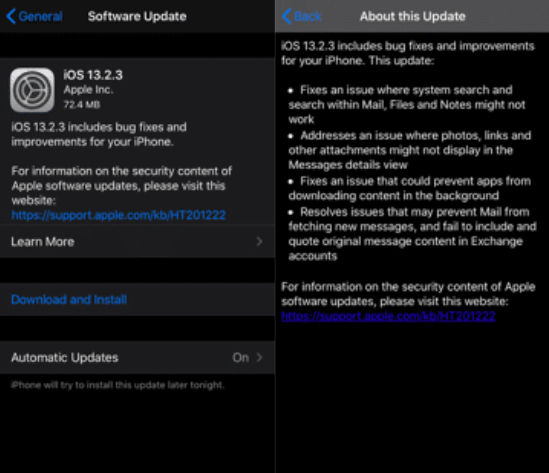Tap the Learn More chevron arrow

pyautogui.click(x=259, y=242)
